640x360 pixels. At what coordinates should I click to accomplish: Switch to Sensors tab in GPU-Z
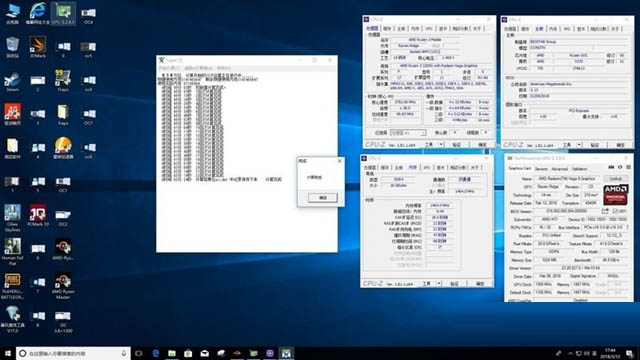tap(541, 169)
